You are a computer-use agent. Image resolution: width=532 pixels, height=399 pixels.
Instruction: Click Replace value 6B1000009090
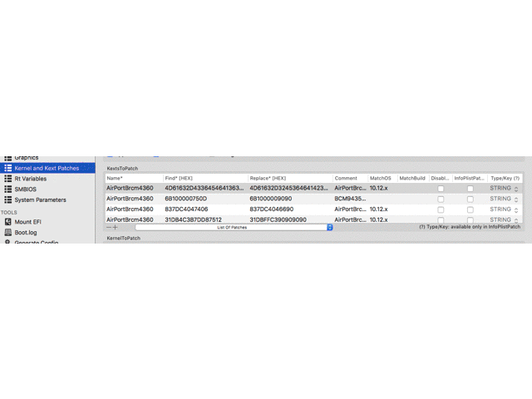click(271, 199)
